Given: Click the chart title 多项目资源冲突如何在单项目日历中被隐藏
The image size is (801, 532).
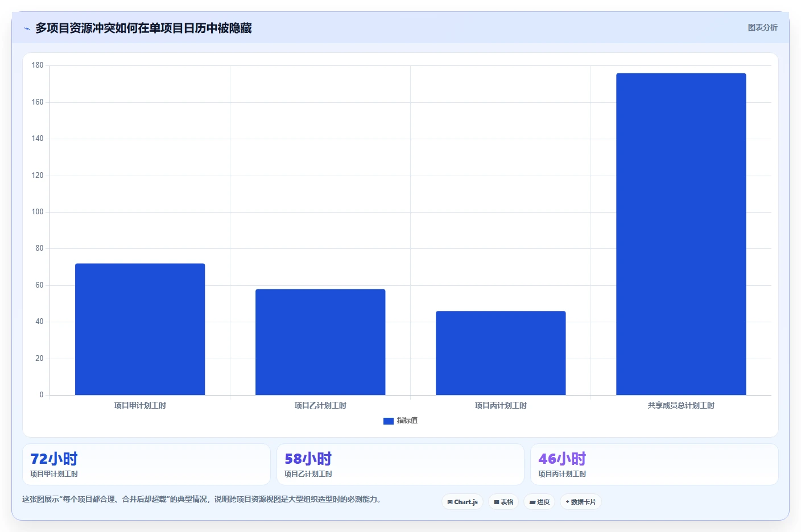Looking at the screenshot, I should pyautogui.click(x=143, y=28).
